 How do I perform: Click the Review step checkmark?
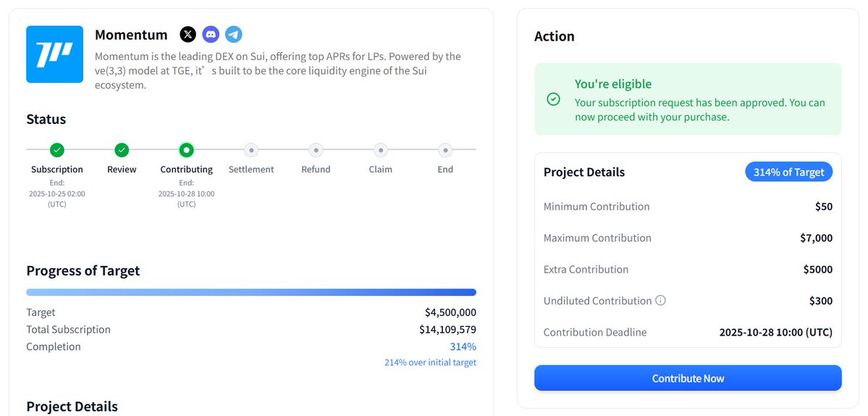click(x=122, y=150)
